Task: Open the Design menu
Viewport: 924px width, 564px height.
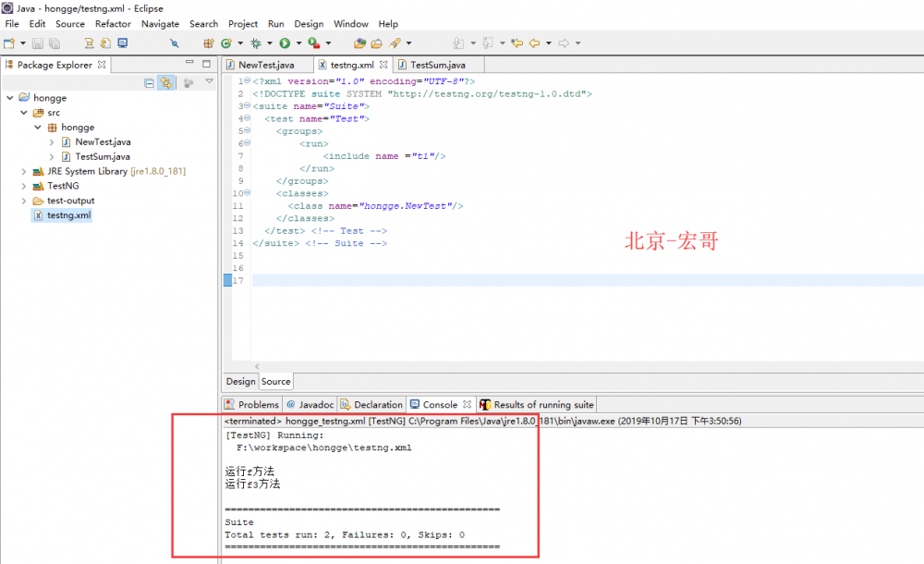Action: 309,24
